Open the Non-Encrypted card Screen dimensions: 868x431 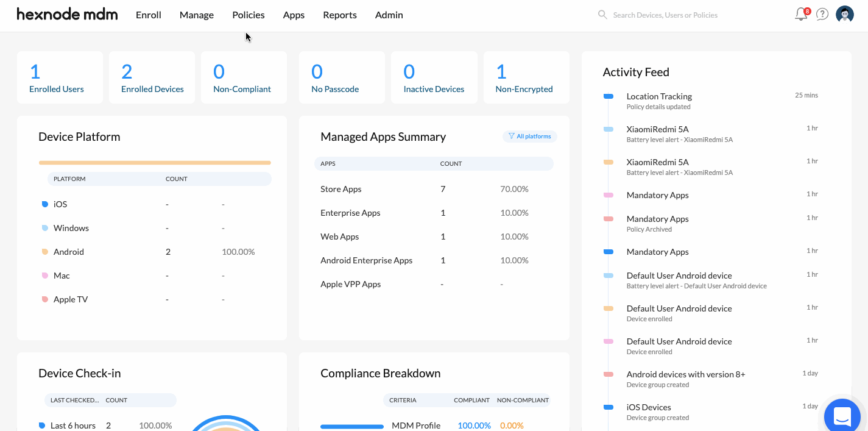coord(526,77)
